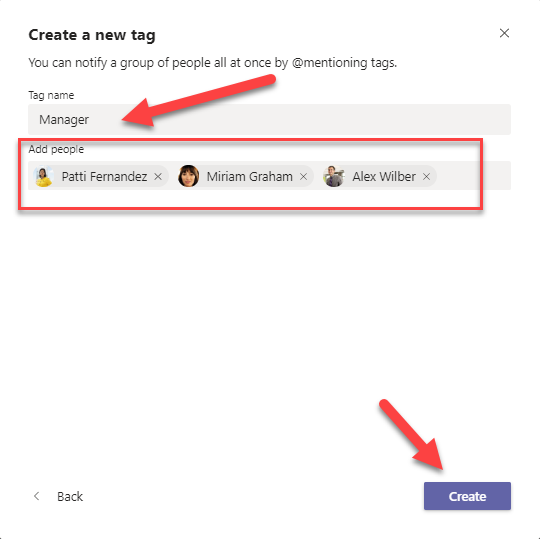The image size is (540, 539).
Task: Remove Miriam Graham from the tag
Action: point(303,177)
